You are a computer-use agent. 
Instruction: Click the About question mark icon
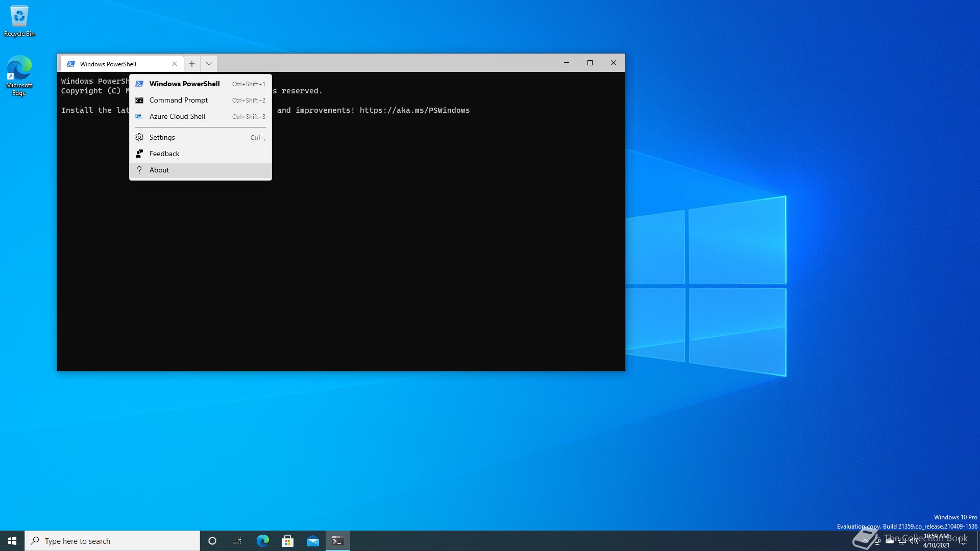[x=139, y=170]
